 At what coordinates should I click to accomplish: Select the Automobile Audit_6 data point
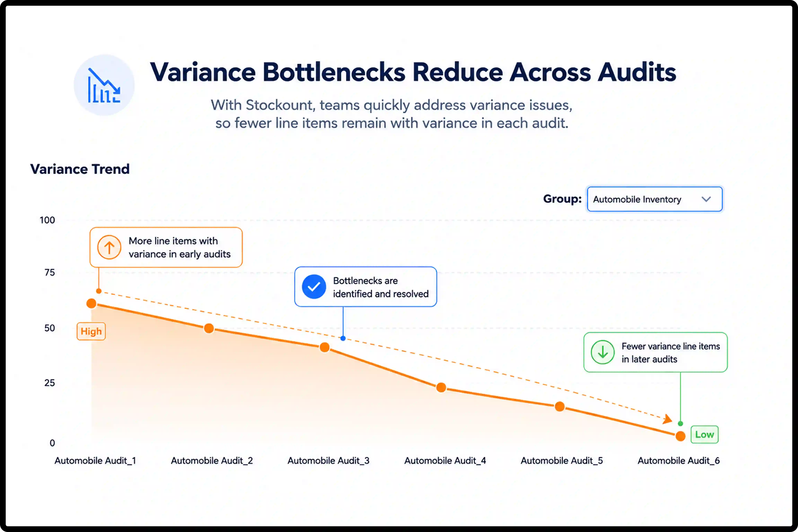(x=680, y=436)
